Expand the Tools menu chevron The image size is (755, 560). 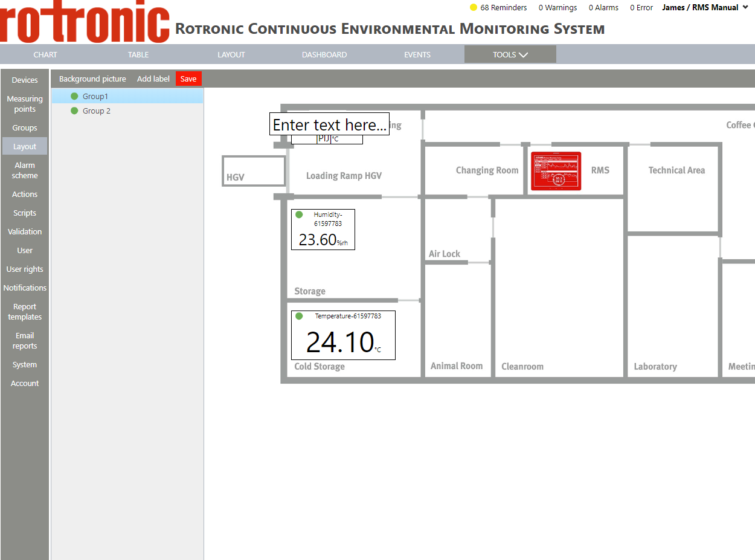pyautogui.click(x=523, y=55)
